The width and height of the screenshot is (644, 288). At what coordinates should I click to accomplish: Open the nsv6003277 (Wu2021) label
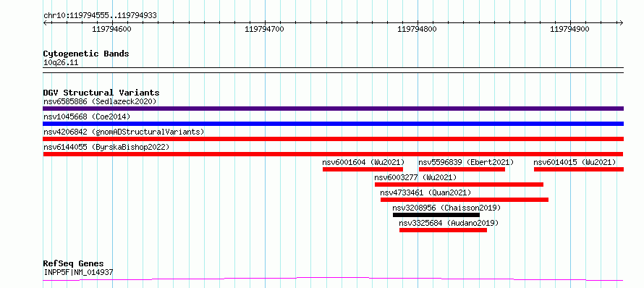click(x=415, y=177)
